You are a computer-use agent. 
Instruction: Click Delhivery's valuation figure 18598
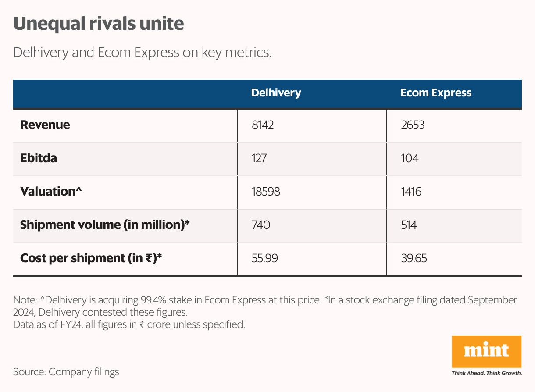click(265, 192)
